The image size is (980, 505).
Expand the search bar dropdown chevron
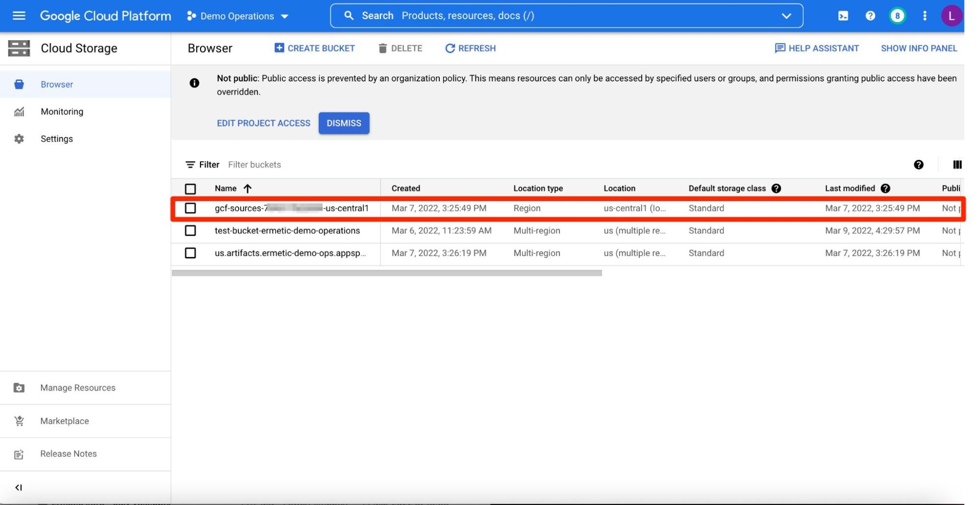[x=786, y=16]
